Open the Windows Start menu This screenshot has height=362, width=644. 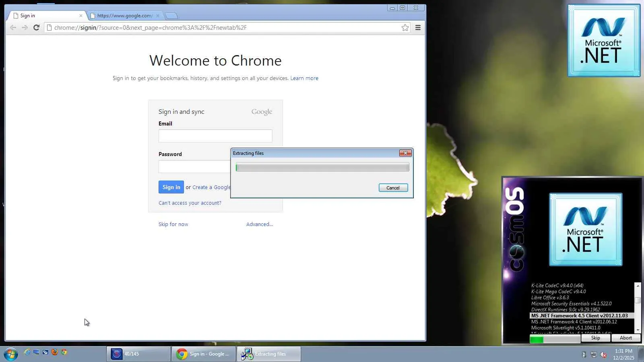pos(10,354)
